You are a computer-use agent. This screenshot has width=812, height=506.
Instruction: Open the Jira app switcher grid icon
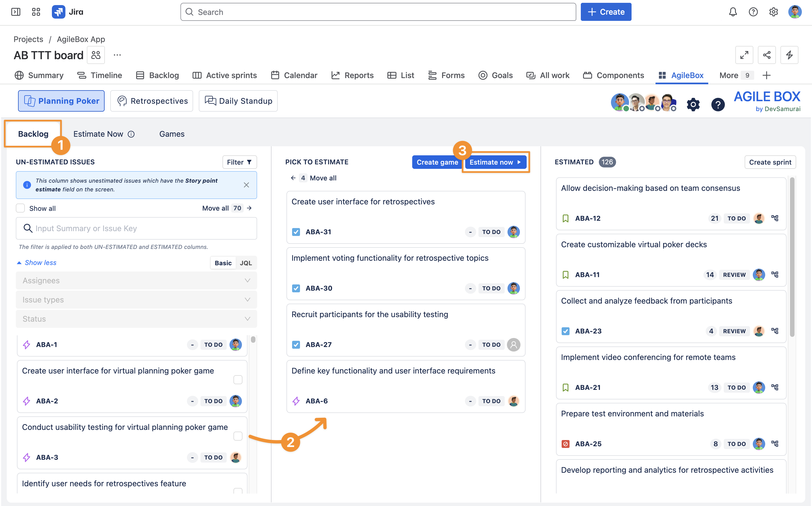pyautogui.click(x=36, y=12)
